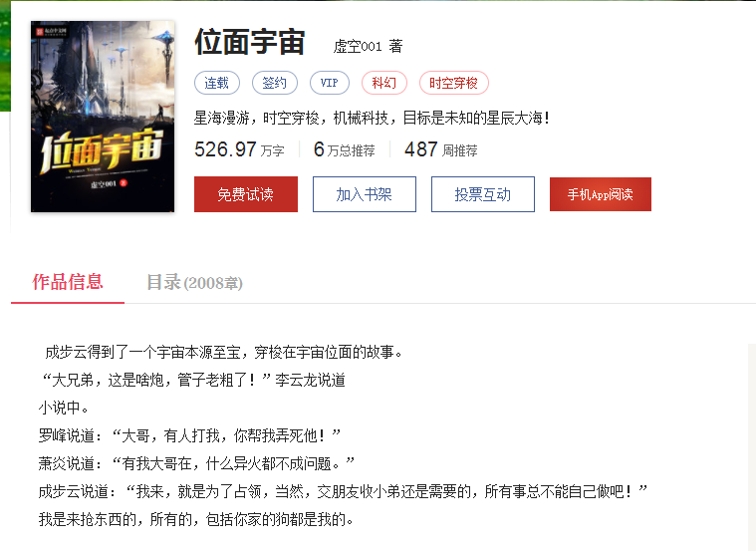Click the 6 万总推荐 recommendation count
The image size is (756, 551).
(345, 149)
